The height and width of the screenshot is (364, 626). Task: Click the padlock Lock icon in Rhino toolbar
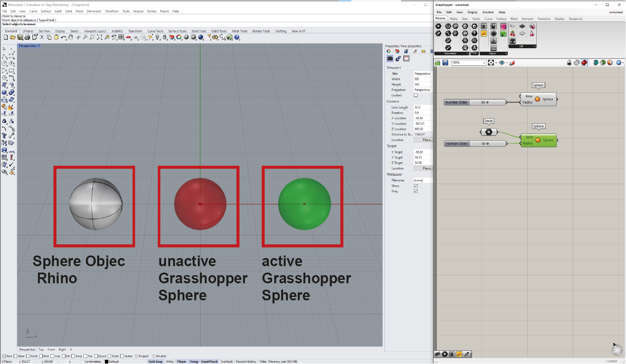click(x=165, y=37)
